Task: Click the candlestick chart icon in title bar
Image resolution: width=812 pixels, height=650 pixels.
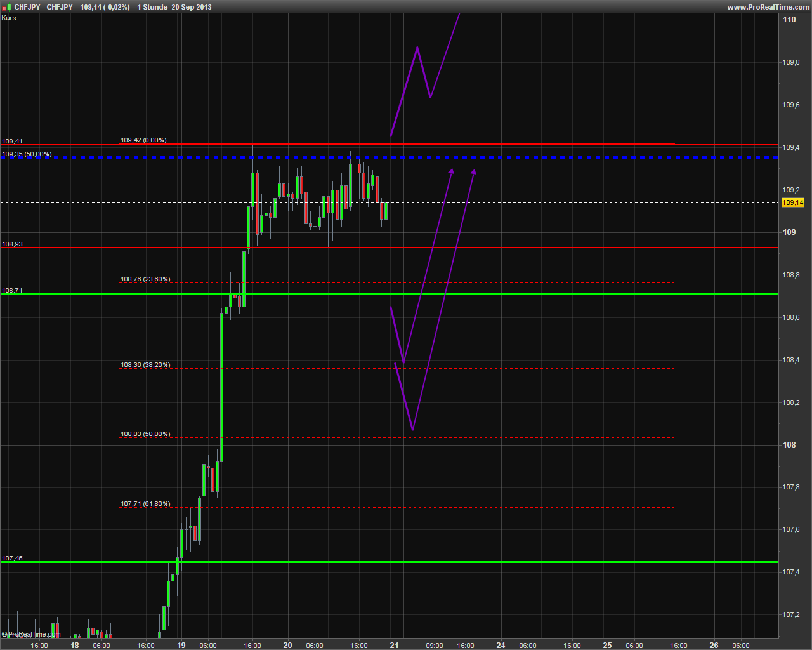Action: (7, 7)
